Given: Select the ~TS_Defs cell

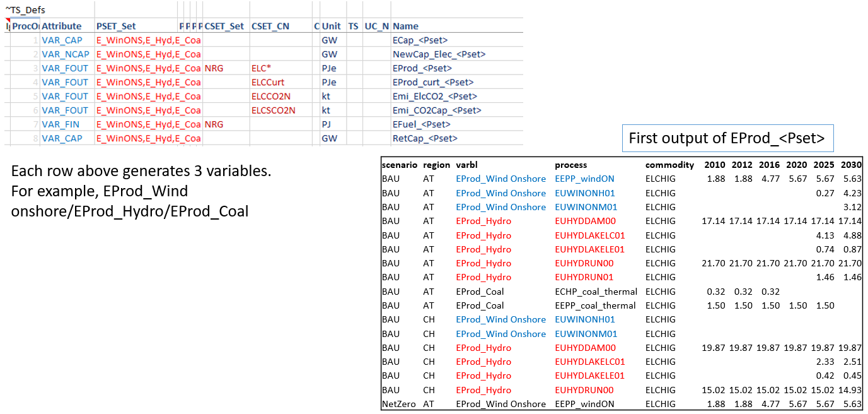Looking at the screenshot, I should click(x=25, y=10).
